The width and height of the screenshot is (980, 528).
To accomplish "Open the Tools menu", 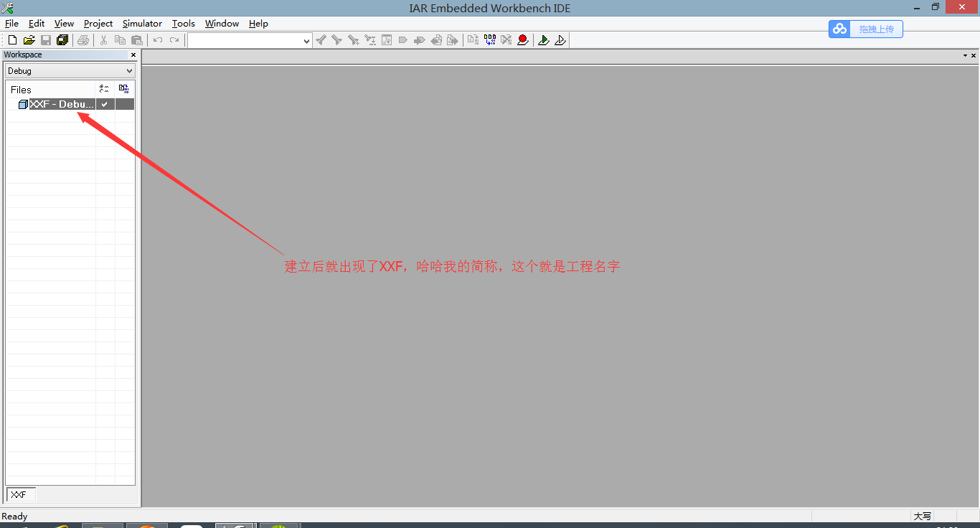I will click(184, 24).
